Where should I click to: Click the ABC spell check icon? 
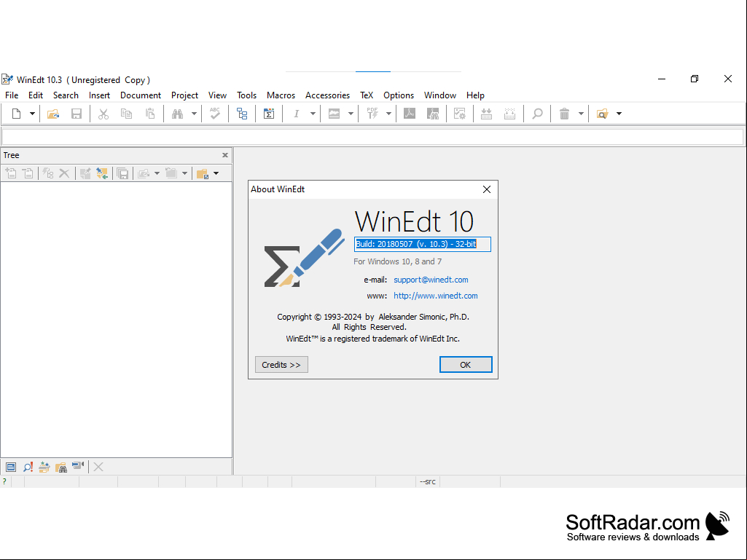[x=215, y=114]
